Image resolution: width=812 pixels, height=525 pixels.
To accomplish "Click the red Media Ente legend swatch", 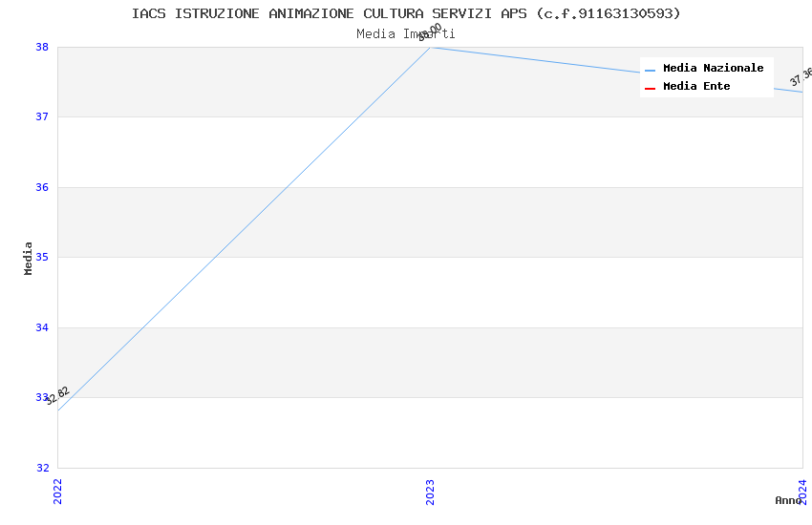I will [x=650, y=89].
